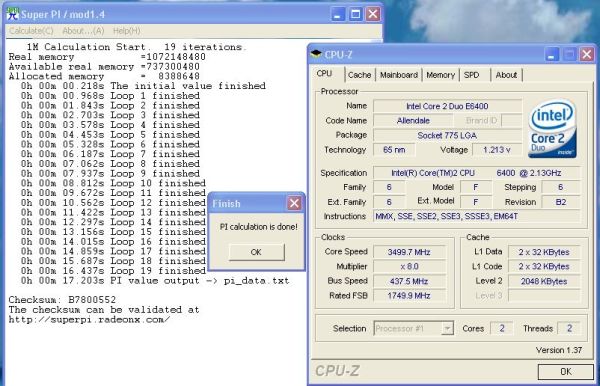Click the PI calculation is done! message

pos(259,227)
